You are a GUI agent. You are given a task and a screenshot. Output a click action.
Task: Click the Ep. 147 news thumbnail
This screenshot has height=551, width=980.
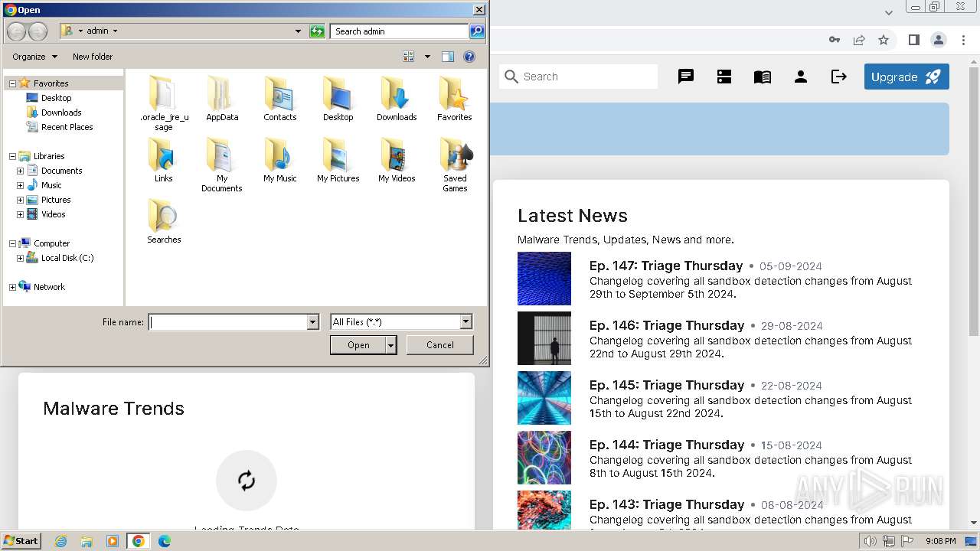544,279
